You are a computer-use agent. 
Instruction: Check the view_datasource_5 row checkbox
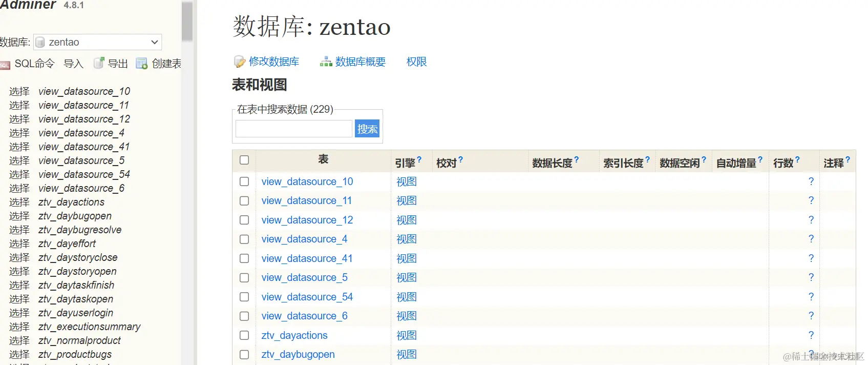coord(244,278)
